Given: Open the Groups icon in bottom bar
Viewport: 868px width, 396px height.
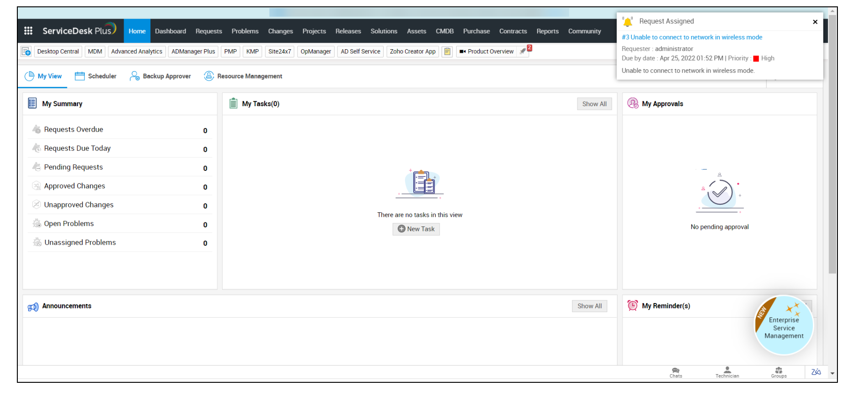Looking at the screenshot, I should pyautogui.click(x=779, y=372).
